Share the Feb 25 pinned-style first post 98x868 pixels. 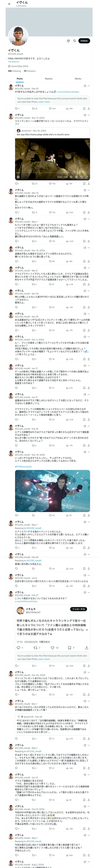89,108
